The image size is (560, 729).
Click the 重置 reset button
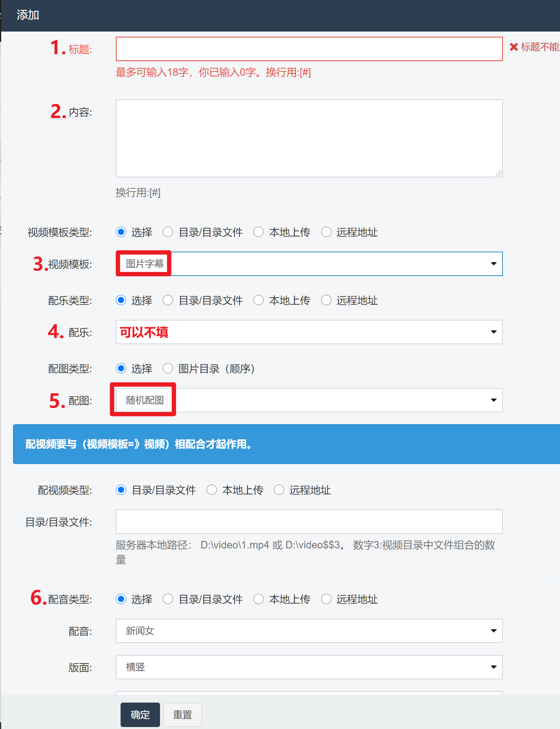(182, 715)
